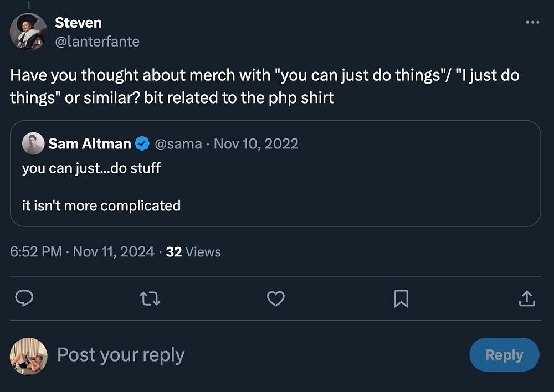Click your own avatar beside reply box

pyautogui.click(x=28, y=356)
